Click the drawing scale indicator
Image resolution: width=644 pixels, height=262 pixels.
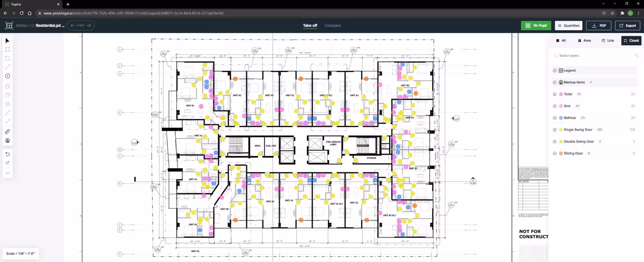click(x=20, y=253)
